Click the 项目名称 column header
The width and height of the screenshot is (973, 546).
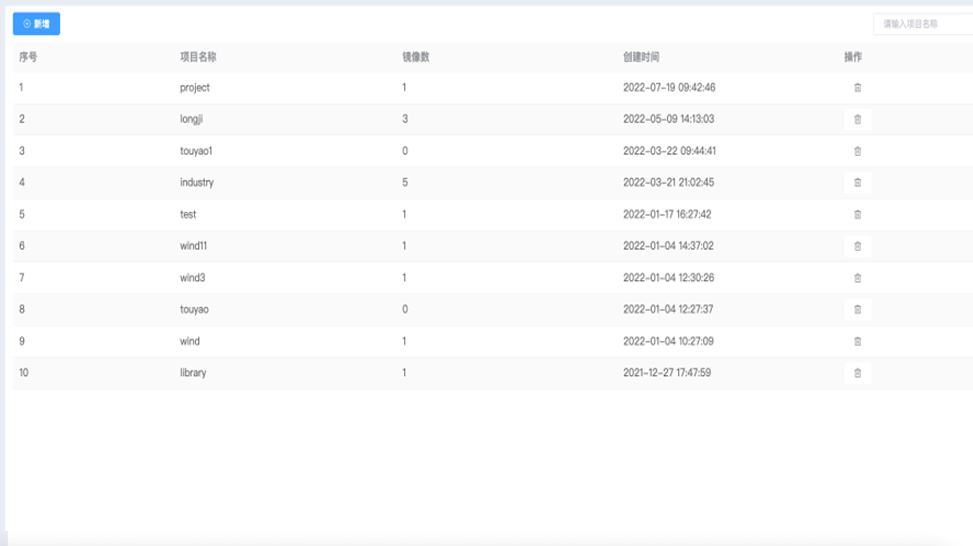[198, 57]
